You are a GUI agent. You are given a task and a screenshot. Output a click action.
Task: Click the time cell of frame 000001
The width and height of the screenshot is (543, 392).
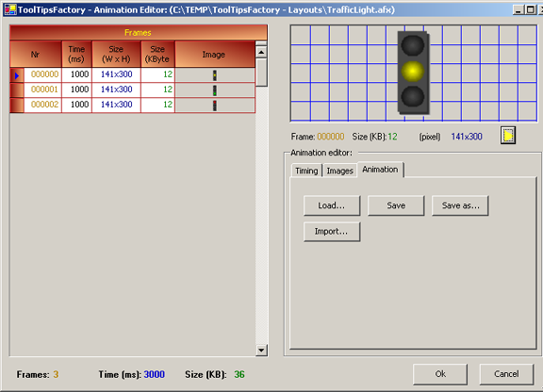(77, 90)
